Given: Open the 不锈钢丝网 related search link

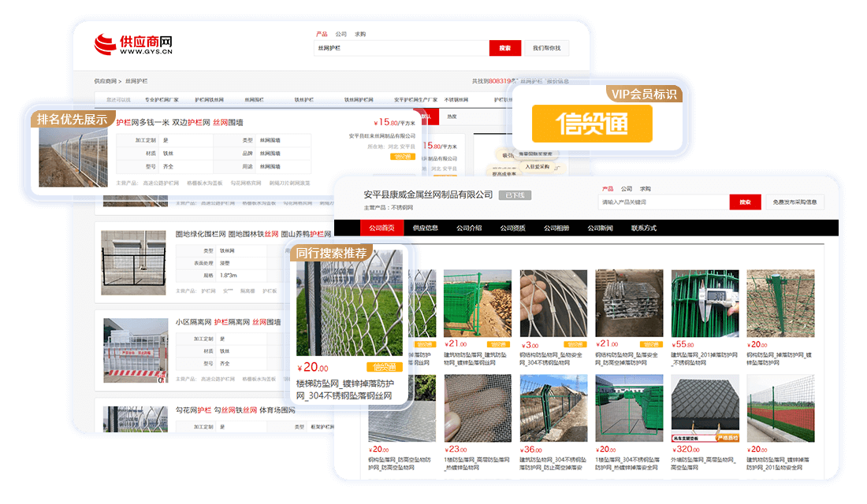Looking at the screenshot, I should 456,100.
